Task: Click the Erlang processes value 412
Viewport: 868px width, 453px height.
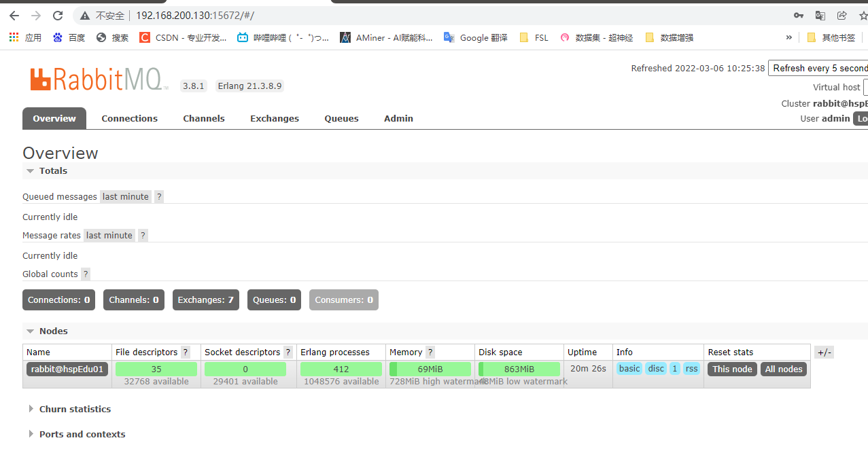Action: tap(341, 369)
